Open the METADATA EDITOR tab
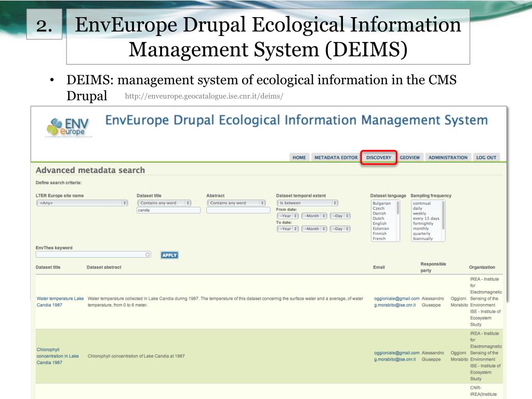The image size is (532, 399). point(336,157)
